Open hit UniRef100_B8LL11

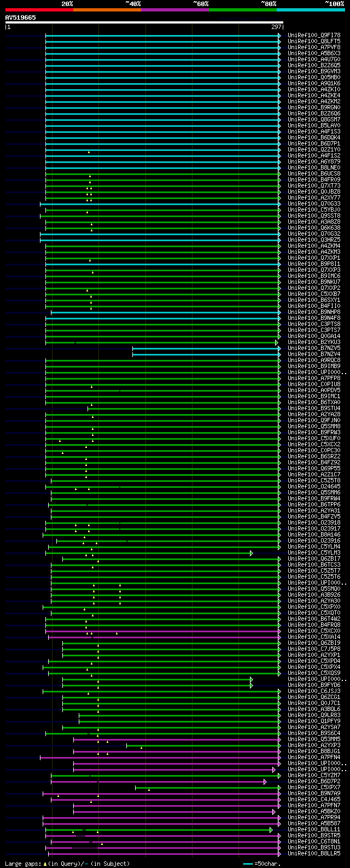point(314,829)
